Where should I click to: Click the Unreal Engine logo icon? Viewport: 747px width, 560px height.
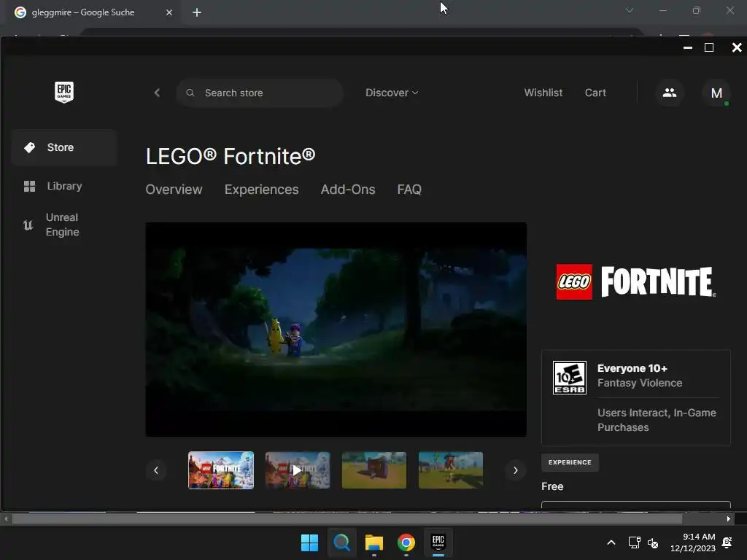click(x=28, y=225)
